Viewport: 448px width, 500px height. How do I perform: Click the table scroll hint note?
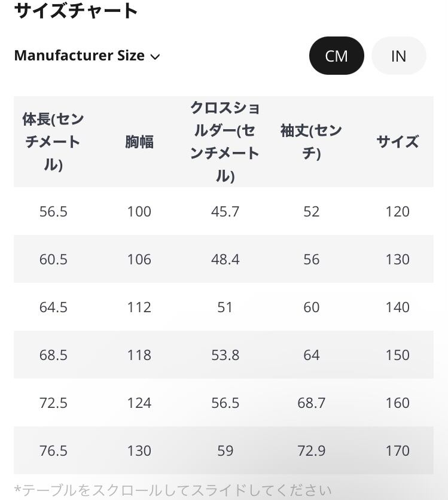[173, 491]
